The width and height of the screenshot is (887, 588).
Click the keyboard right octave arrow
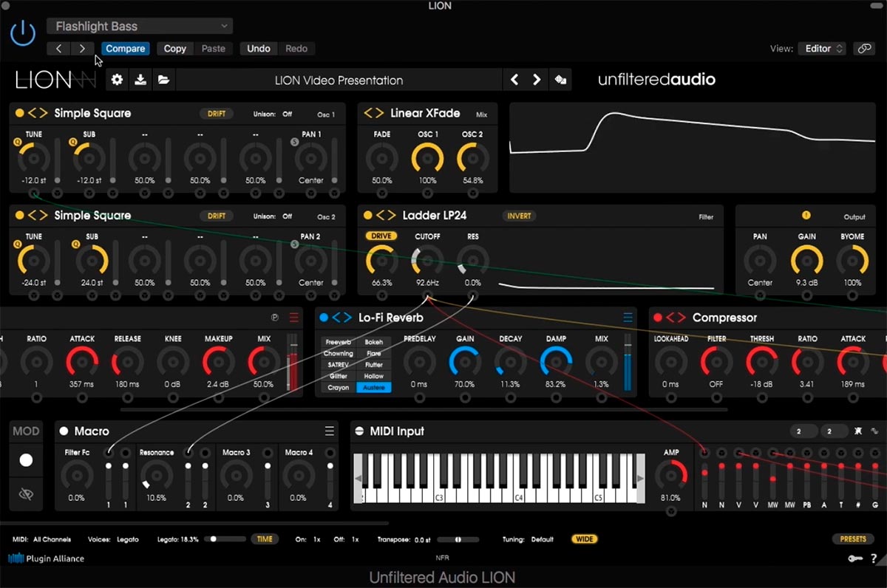click(640, 479)
